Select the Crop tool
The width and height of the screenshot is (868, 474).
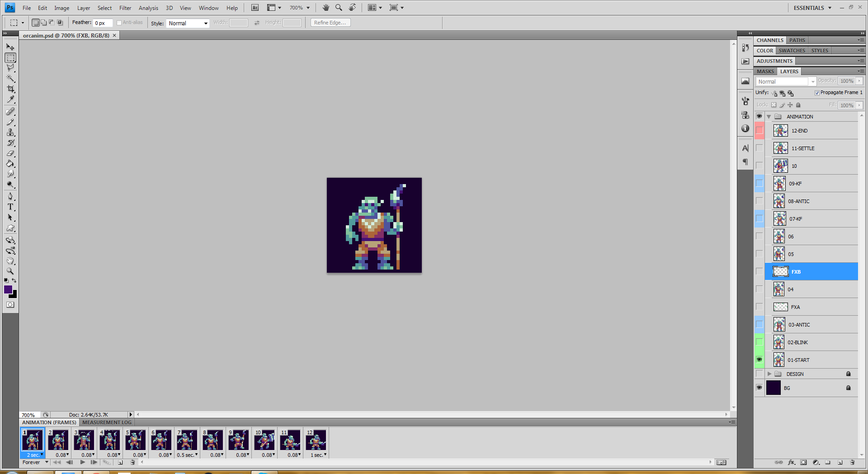(10, 89)
